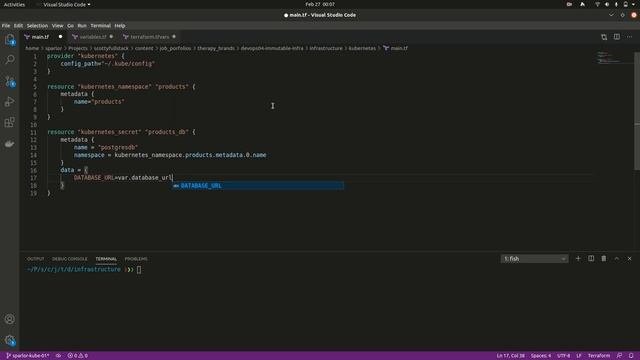Open the Terminal menu
The width and height of the screenshot is (640, 360).
(x=100, y=26)
